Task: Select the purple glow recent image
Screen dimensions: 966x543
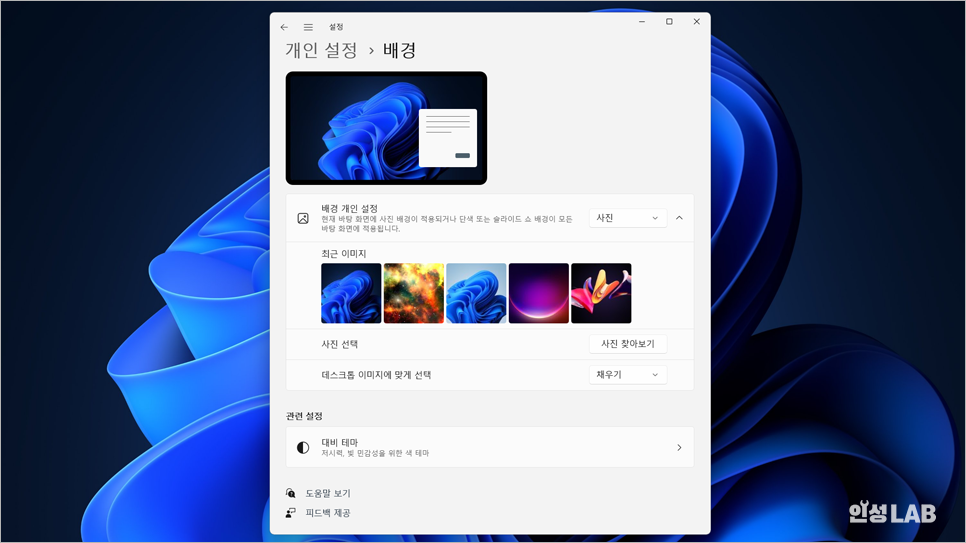Action: point(538,293)
